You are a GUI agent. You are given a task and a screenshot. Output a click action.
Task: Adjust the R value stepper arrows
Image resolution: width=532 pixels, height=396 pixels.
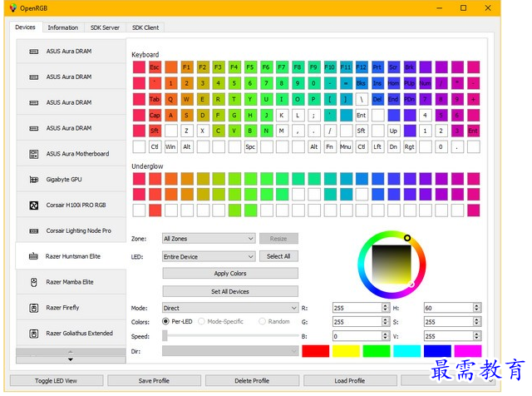385,308
